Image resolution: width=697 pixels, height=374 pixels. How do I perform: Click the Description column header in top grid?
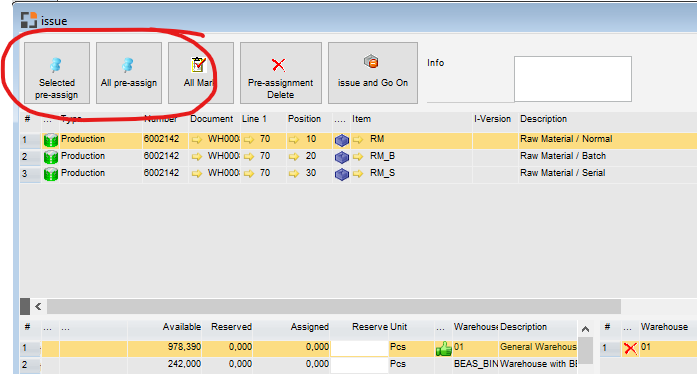[x=543, y=119]
